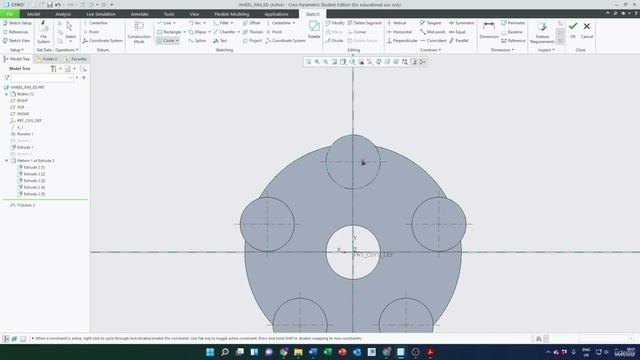Select the Text sketching tool
Screen dimensions: 640x360
220,41
